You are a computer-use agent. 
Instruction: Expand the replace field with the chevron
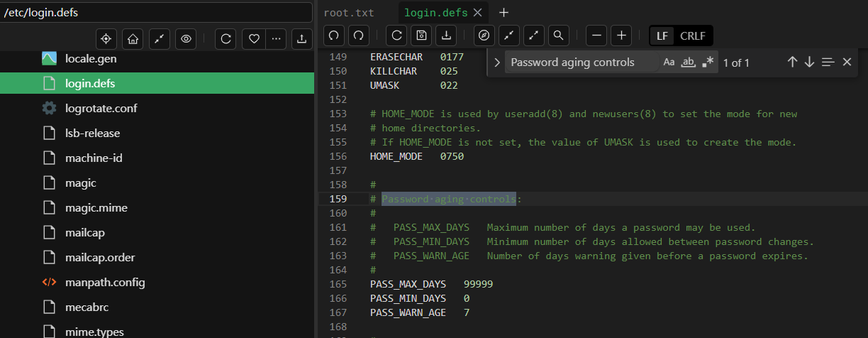pyautogui.click(x=497, y=62)
